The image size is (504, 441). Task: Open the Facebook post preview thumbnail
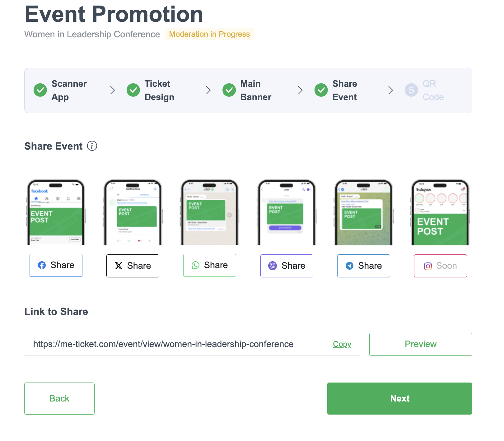(x=56, y=212)
